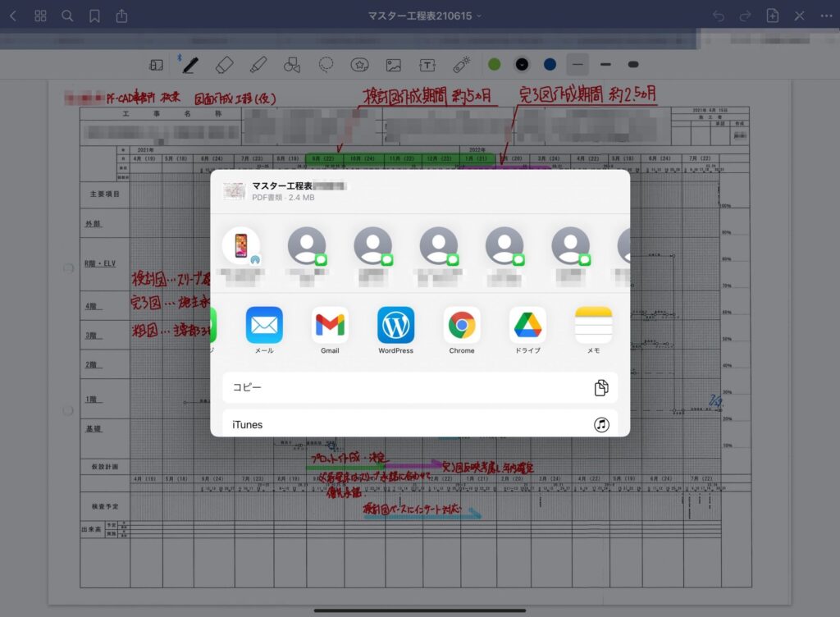Tap the コピー action
840x617 pixels.
click(419, 387)
